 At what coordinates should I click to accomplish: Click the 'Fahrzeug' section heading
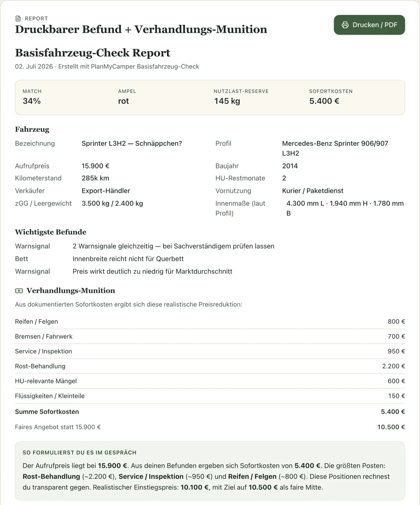point(32,130)
